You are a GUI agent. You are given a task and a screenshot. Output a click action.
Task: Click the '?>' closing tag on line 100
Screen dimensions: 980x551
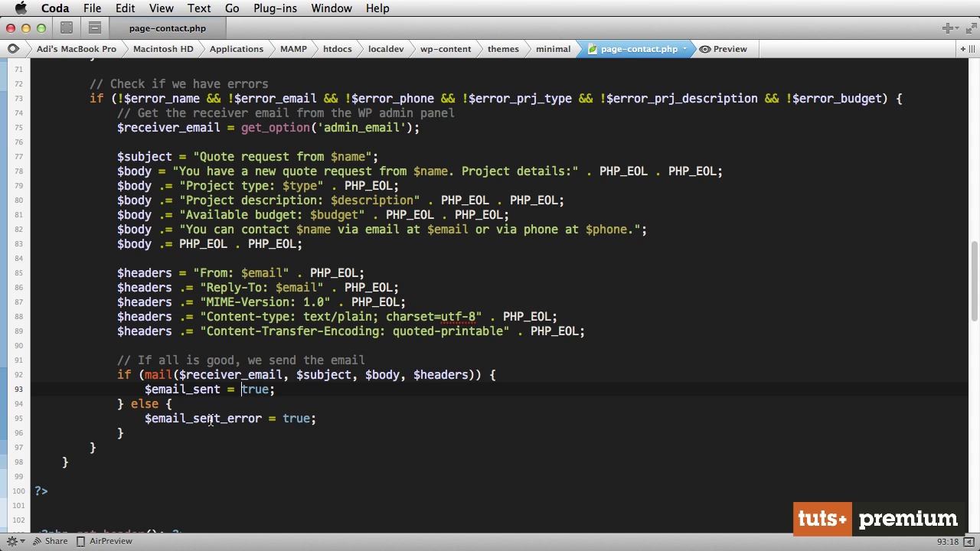coord(41,491)
